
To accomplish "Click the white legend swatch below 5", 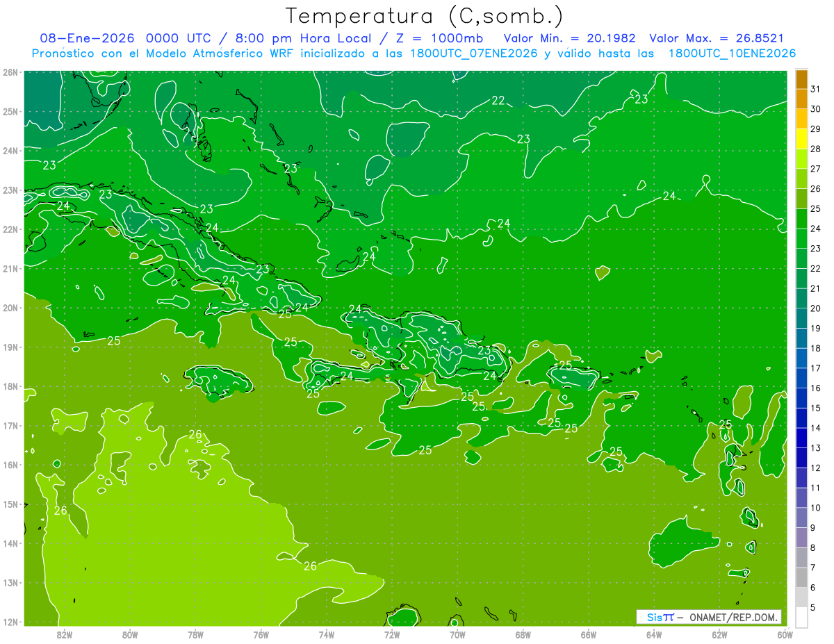I will pyautogui.click(x=801, y=617).
